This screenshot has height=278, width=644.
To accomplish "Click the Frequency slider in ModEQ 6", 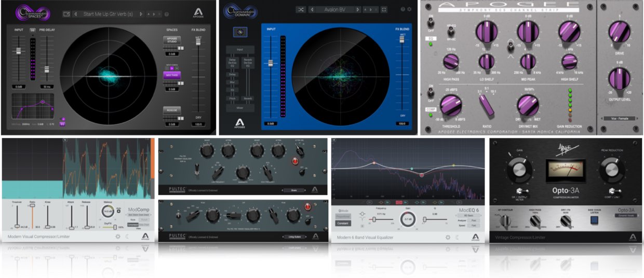I will point(381,219).
